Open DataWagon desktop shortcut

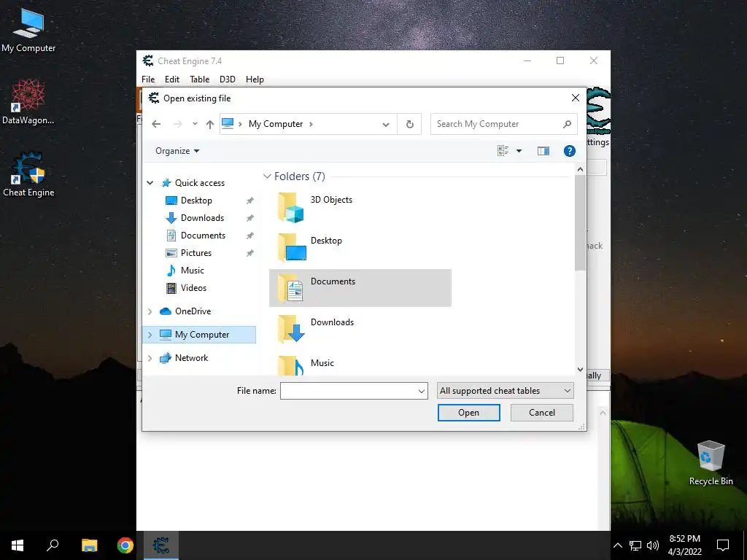(x=28, y=102)
